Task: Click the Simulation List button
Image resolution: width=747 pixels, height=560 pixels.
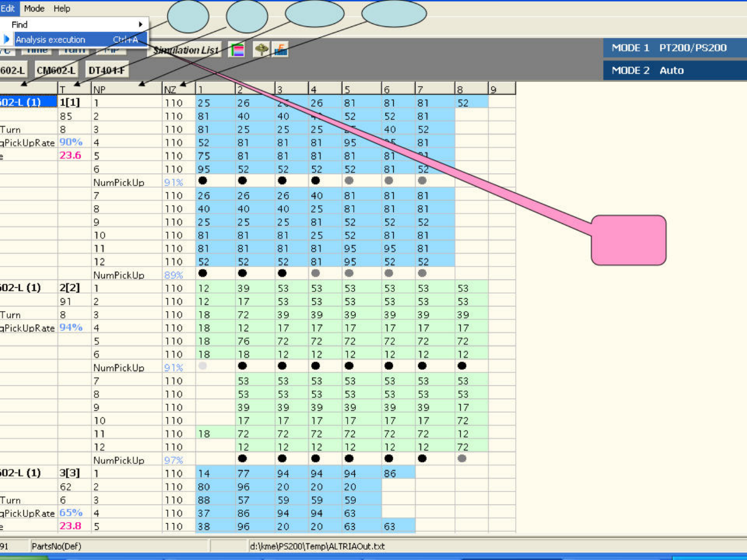Action: tap(186, 50)
